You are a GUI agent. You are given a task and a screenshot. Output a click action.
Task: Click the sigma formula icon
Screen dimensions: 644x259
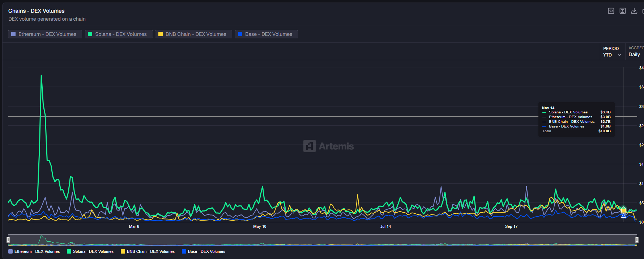point(623,11)
